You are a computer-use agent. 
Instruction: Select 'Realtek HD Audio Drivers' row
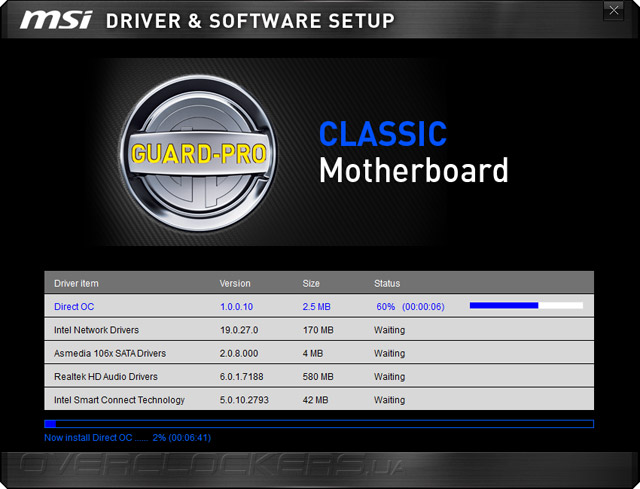[319, 376]
